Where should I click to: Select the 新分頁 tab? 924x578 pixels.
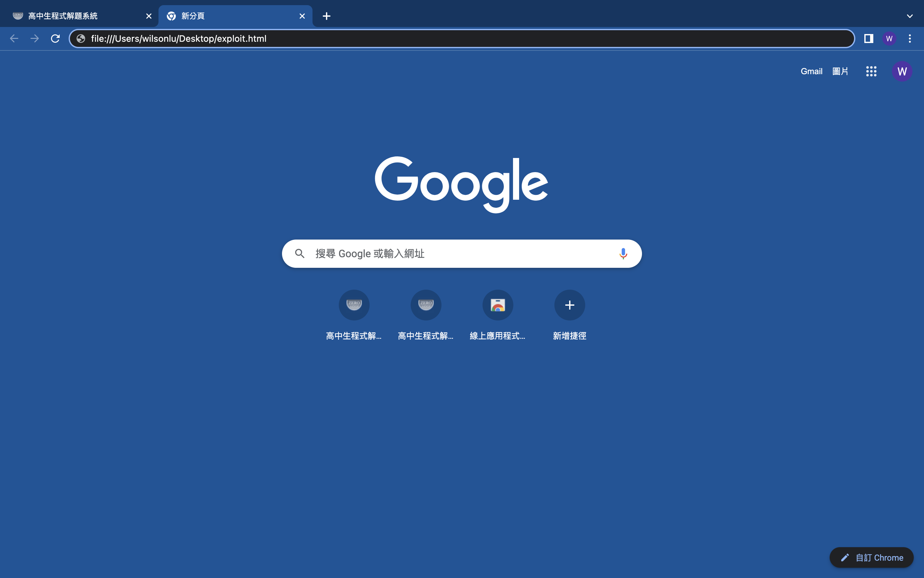click(235, 16)
